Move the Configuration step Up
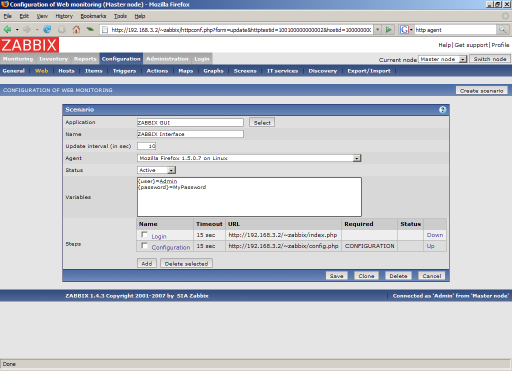 [x=430, y=246]
